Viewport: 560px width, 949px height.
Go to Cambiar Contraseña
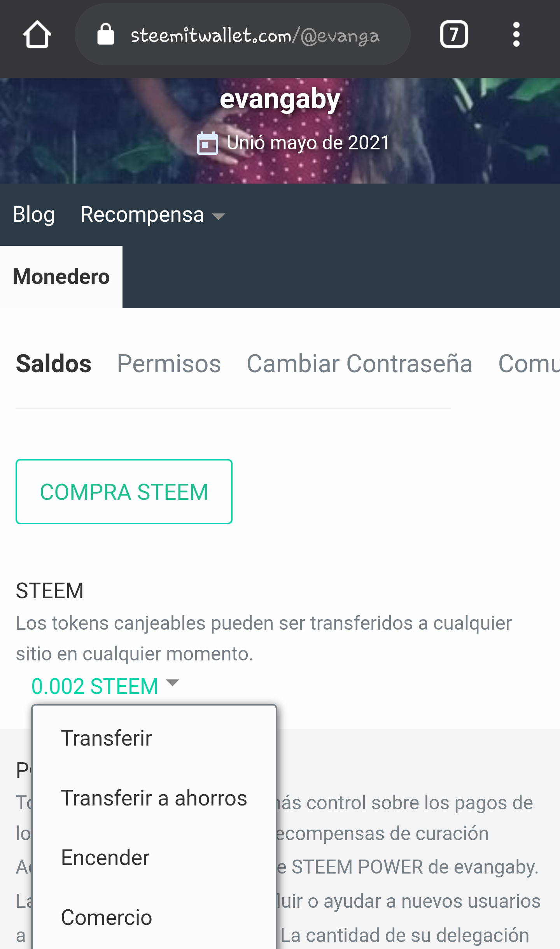click(x=360, y=364)
